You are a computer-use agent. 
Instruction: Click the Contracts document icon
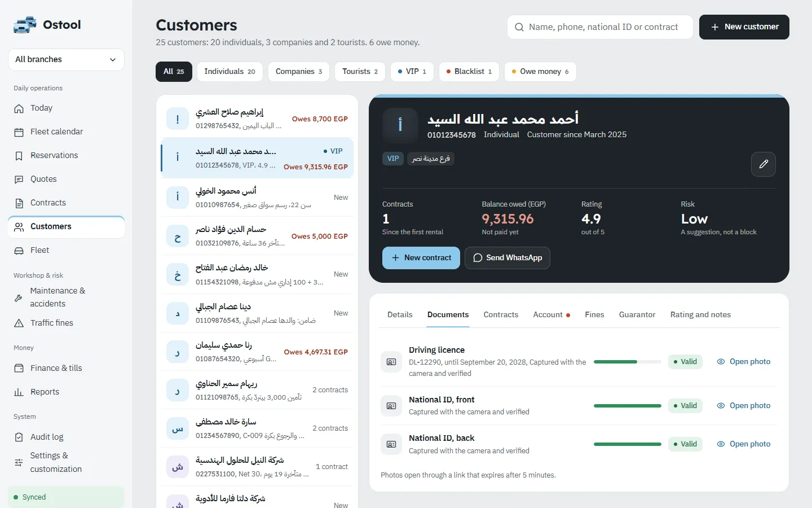click(x=19, y=203)
